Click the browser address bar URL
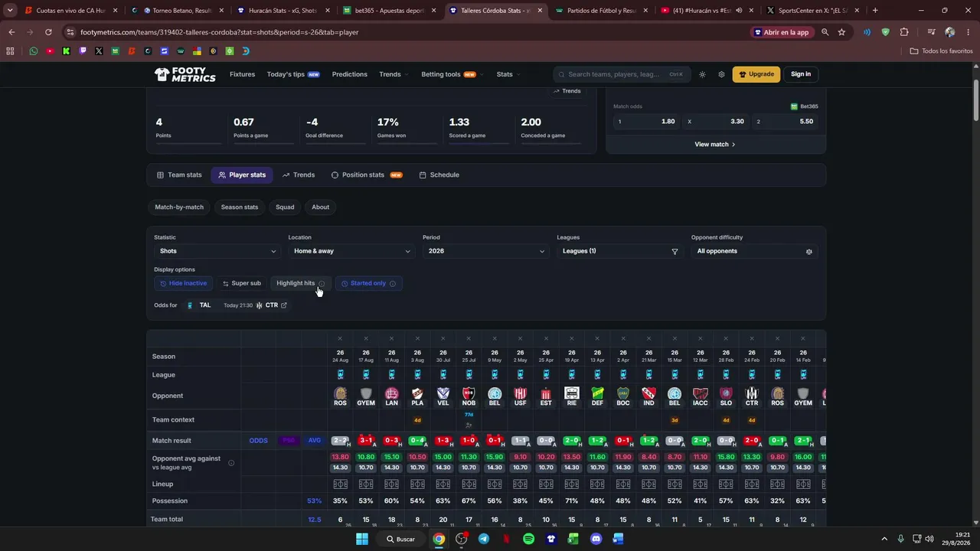This screenshot has width=980, height=551. [x=219, y=32]
